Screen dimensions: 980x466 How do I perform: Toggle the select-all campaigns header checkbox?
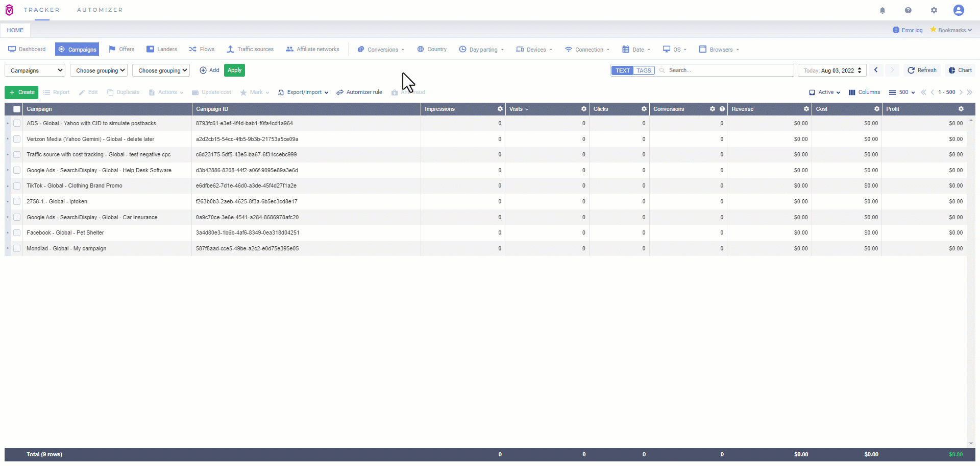point(17,109)
